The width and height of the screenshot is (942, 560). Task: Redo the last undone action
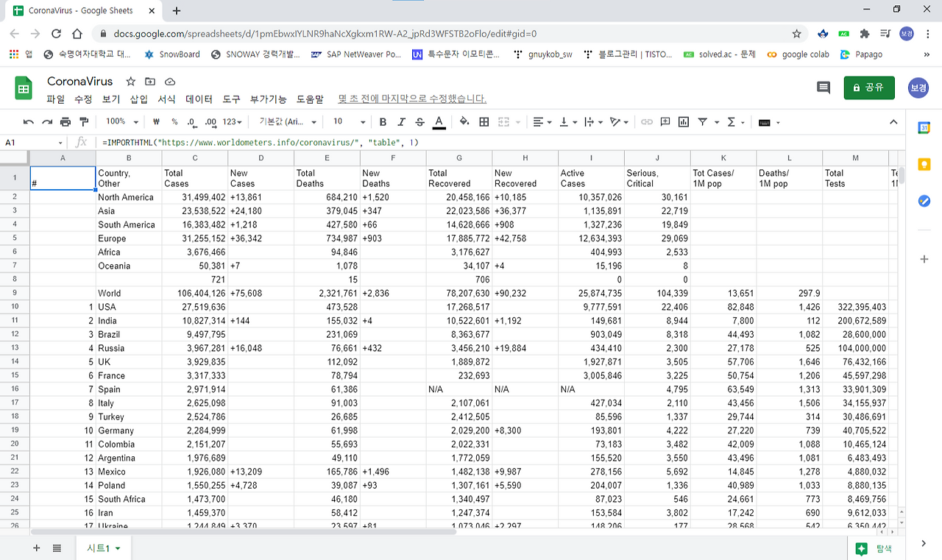point(47,122)
